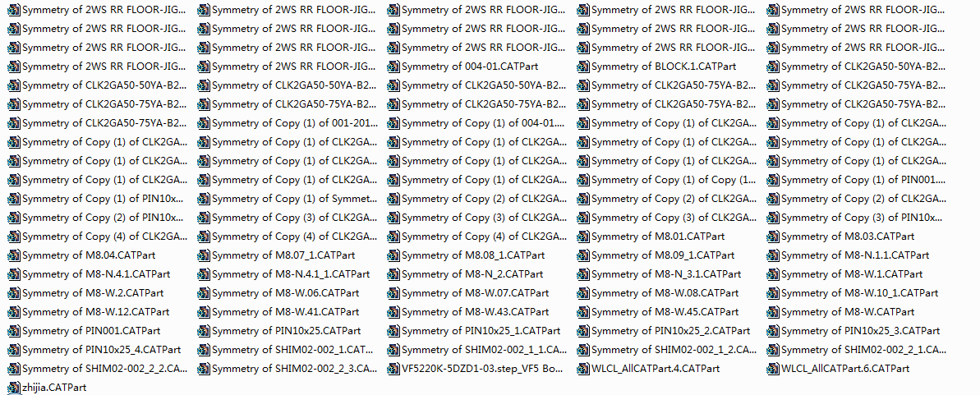Click the Symmetry of PIN10x25_2.CATPart entry
Image resolution: width=980 pixels, height=395 pixels.
tap(664, 331)
